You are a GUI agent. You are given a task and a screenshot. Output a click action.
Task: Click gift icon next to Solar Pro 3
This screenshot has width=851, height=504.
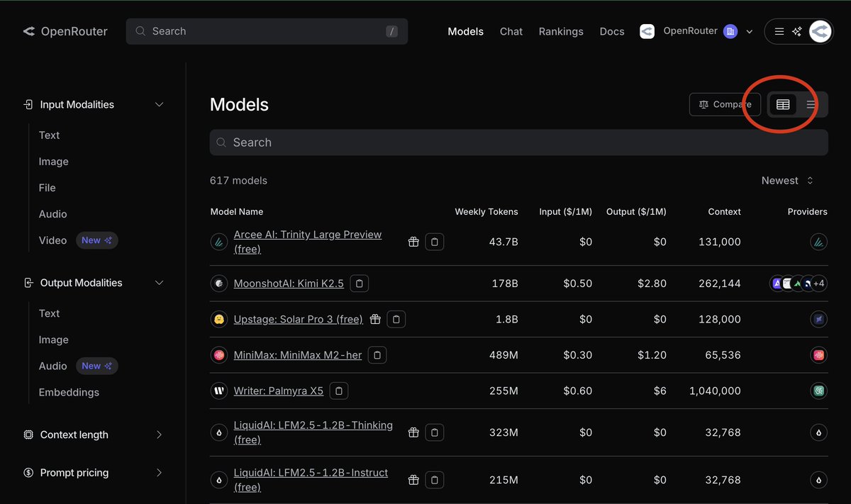coord(375,319)
